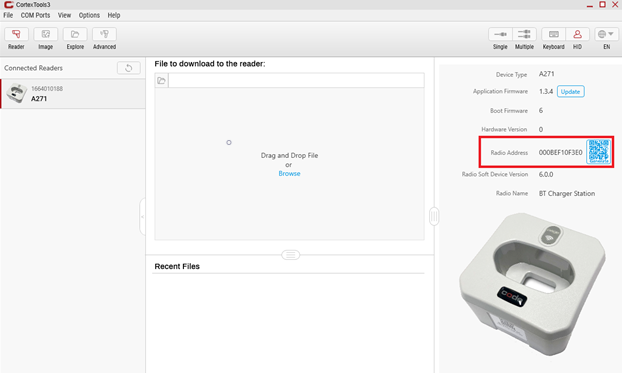
Task: Click the Recent Files heading
Action: tap(177, 266)
